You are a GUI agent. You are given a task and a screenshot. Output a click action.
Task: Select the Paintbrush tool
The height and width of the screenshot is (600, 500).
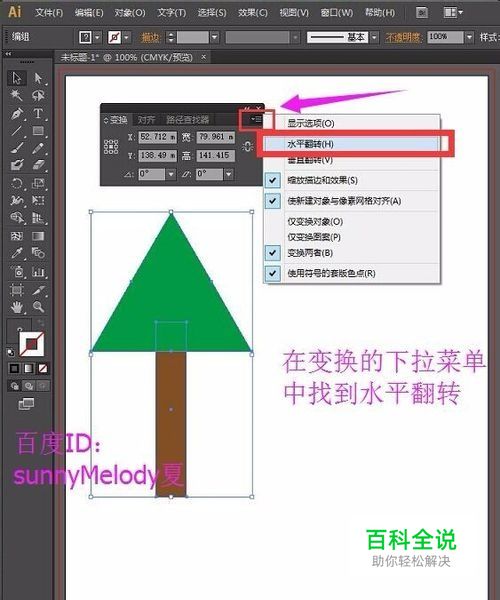[17, 148]
